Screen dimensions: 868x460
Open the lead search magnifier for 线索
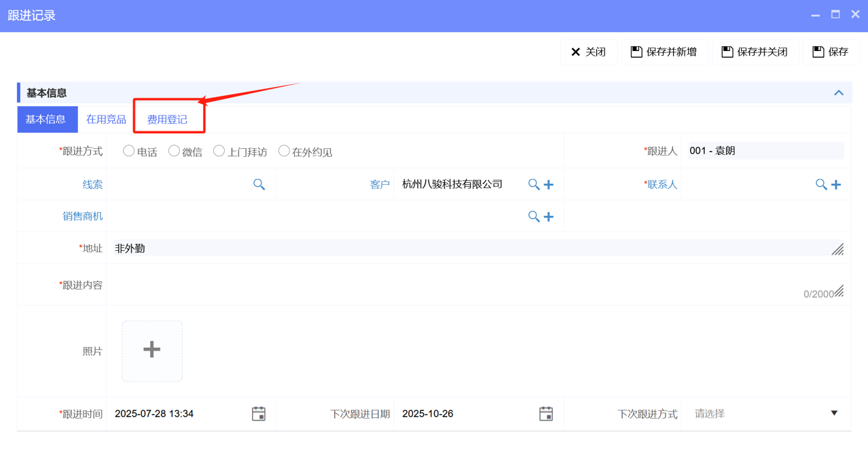click(259, 184)
